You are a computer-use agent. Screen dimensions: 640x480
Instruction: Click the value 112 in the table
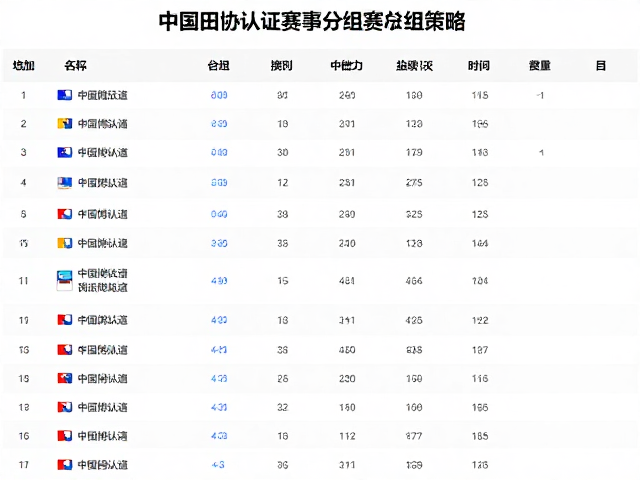[347, 436]
